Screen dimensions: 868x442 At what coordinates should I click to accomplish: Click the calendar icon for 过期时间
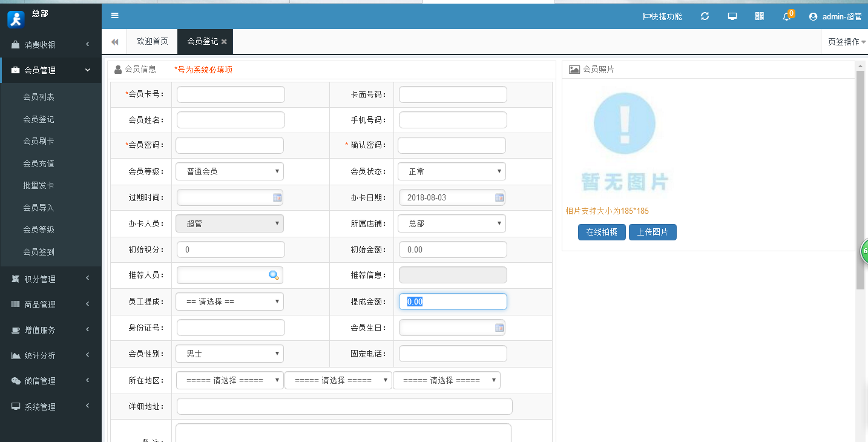point(277,197)
